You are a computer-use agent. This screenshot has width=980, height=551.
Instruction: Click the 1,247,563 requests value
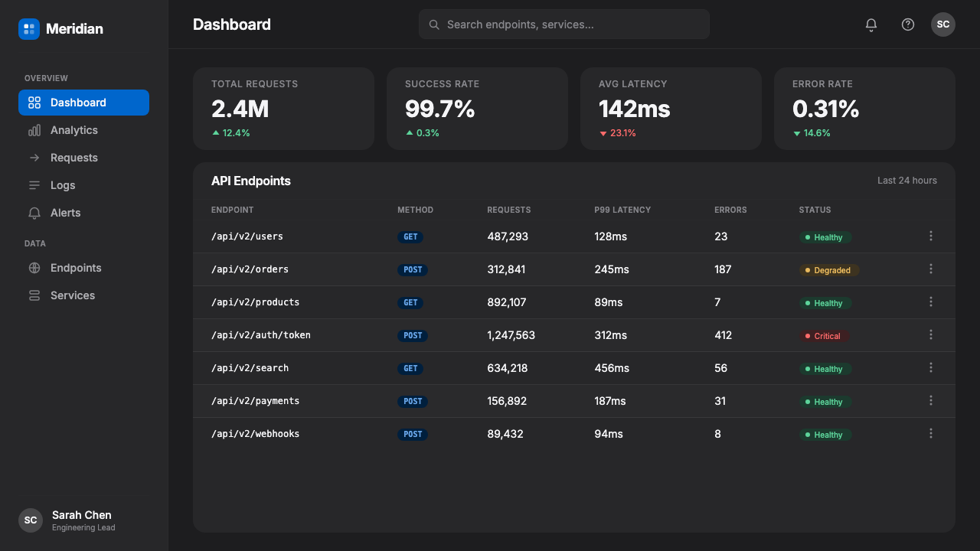tap(511, 335)
